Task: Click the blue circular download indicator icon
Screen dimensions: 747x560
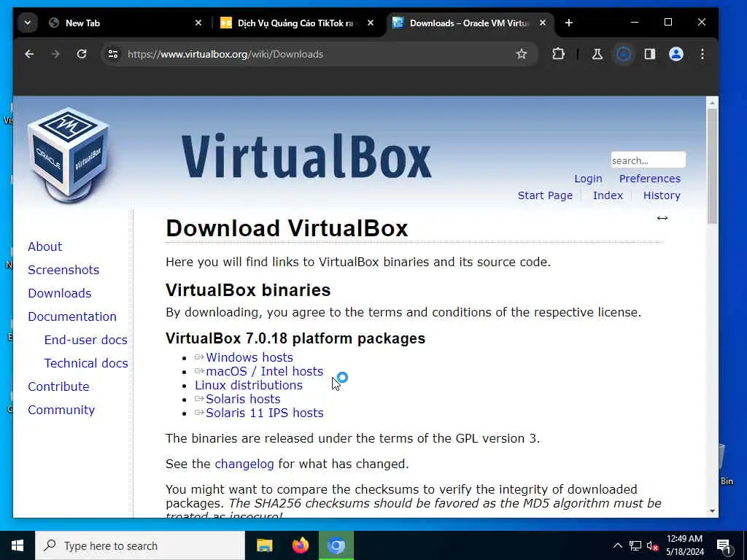Action: [x=624, y=54]
